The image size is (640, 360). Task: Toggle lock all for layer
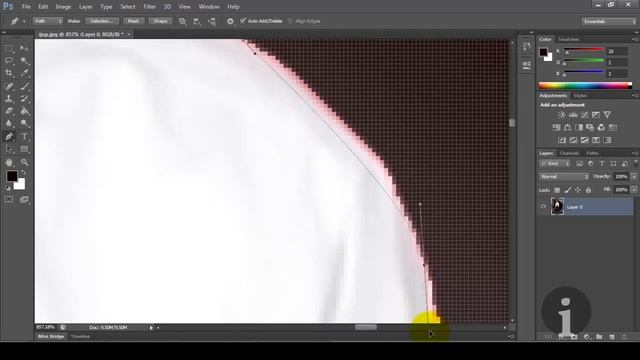point(588,190)
